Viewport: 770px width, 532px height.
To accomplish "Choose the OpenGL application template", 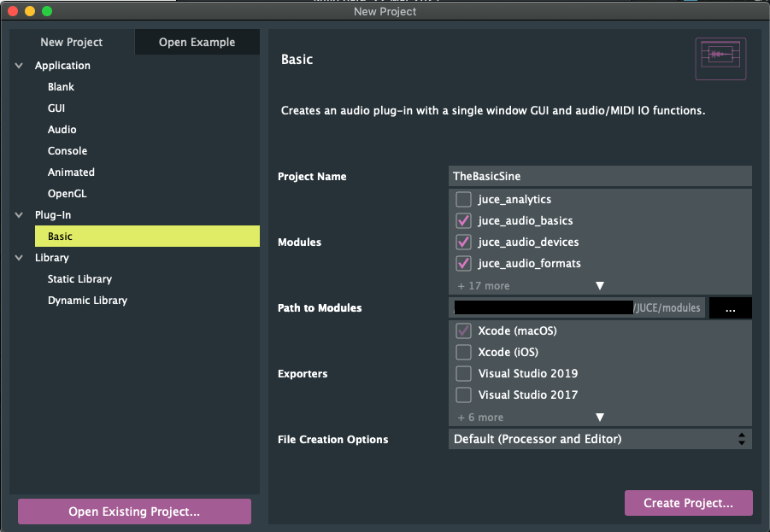I will [x=68, y=193].
